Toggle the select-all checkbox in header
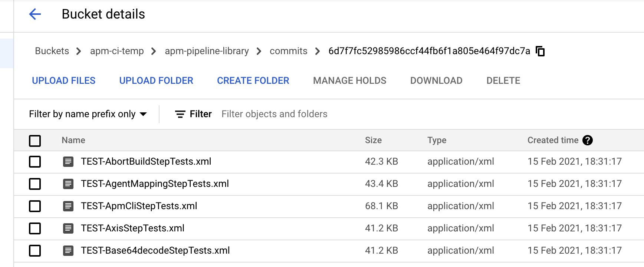The width and height of the screenshot is (644, 267). tap(35, 141)
